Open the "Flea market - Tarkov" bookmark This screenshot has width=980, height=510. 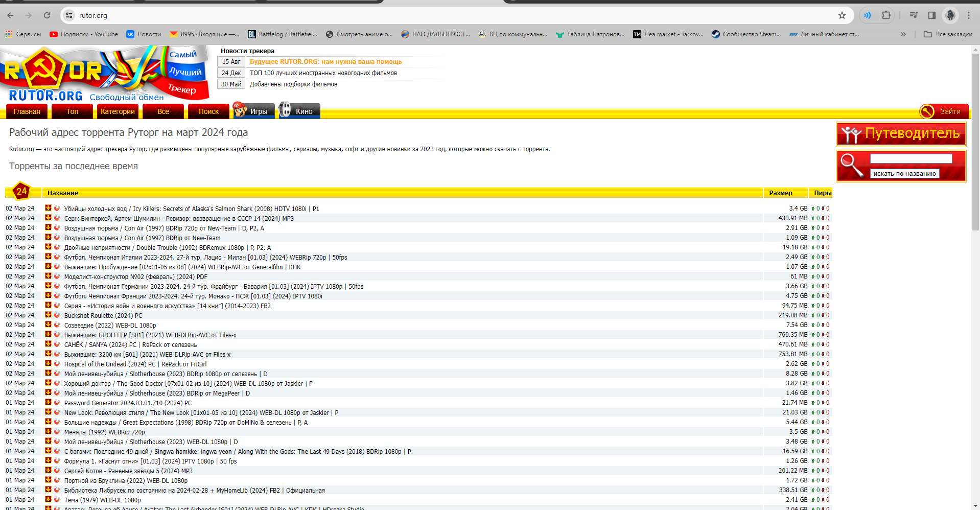coord(668,34)
